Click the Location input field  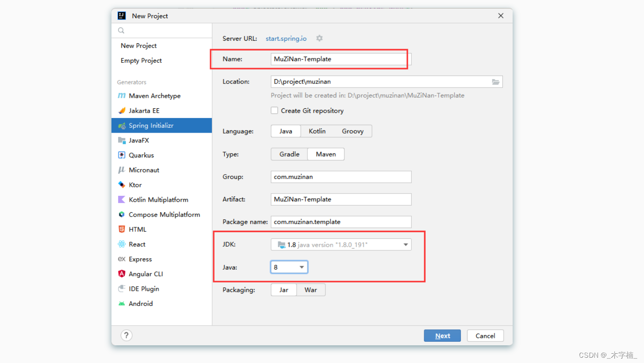(x=387, y=82)
